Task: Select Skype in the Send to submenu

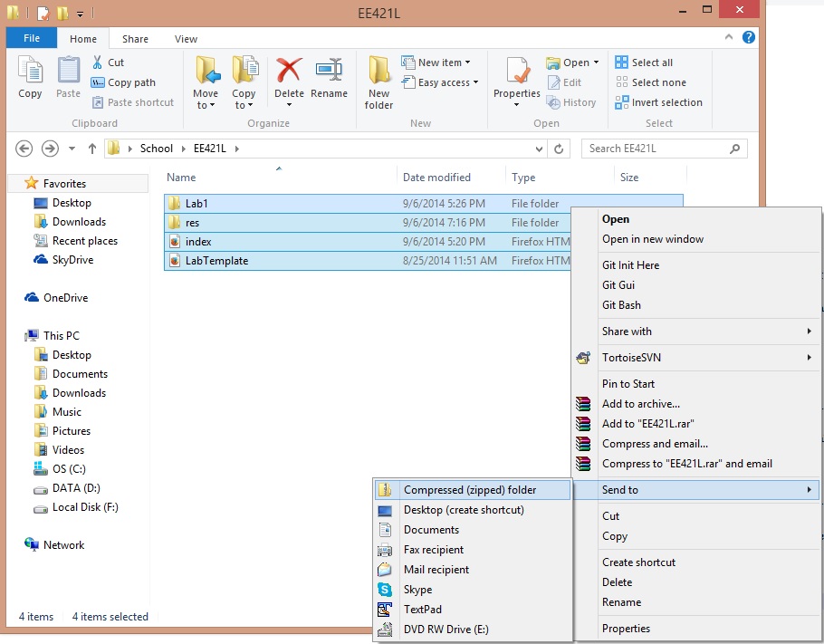Action: (417, 590)
